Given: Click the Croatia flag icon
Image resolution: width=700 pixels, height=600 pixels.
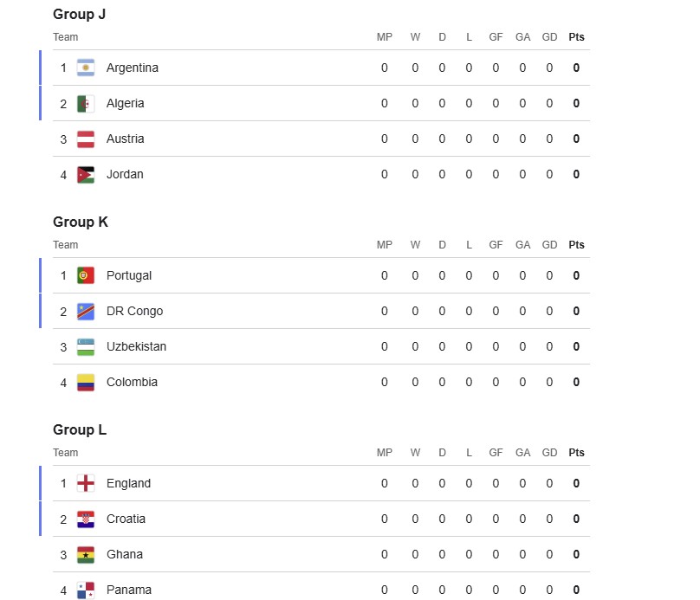Looking at the screenshot, I should [85, 519].
